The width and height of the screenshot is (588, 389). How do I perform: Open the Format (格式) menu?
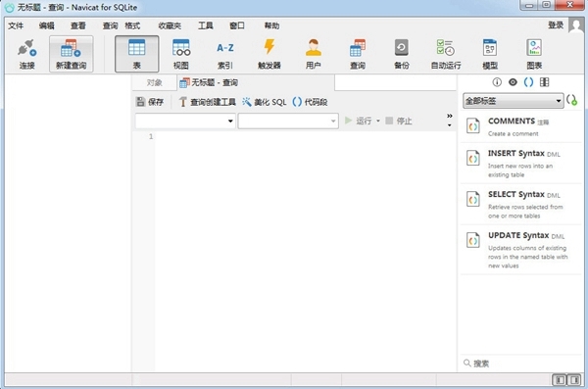(132, 25)
